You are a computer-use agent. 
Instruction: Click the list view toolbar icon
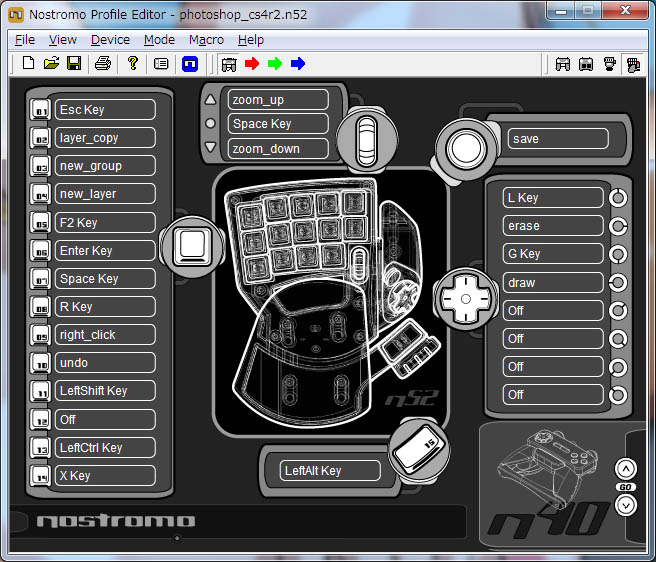pos(161,64)
